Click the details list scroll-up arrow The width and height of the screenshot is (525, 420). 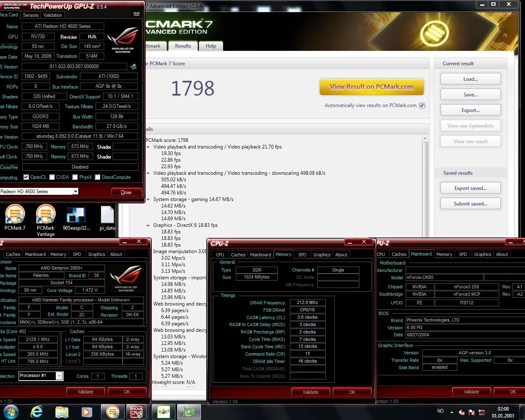point(425,139)
